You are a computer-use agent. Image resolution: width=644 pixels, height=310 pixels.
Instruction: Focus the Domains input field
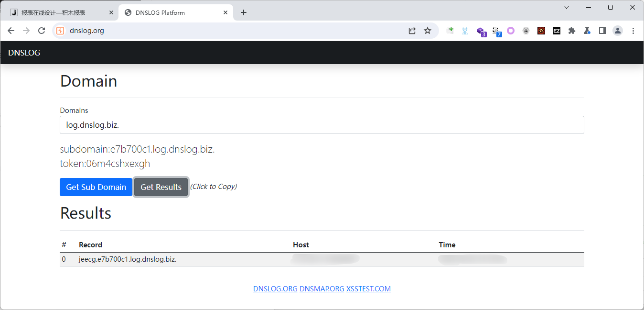pos(322,125)
